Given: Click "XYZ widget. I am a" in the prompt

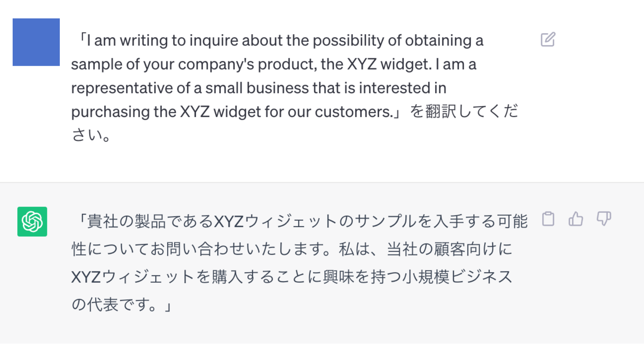Looking at the screenshot, I should click(412, 64).
